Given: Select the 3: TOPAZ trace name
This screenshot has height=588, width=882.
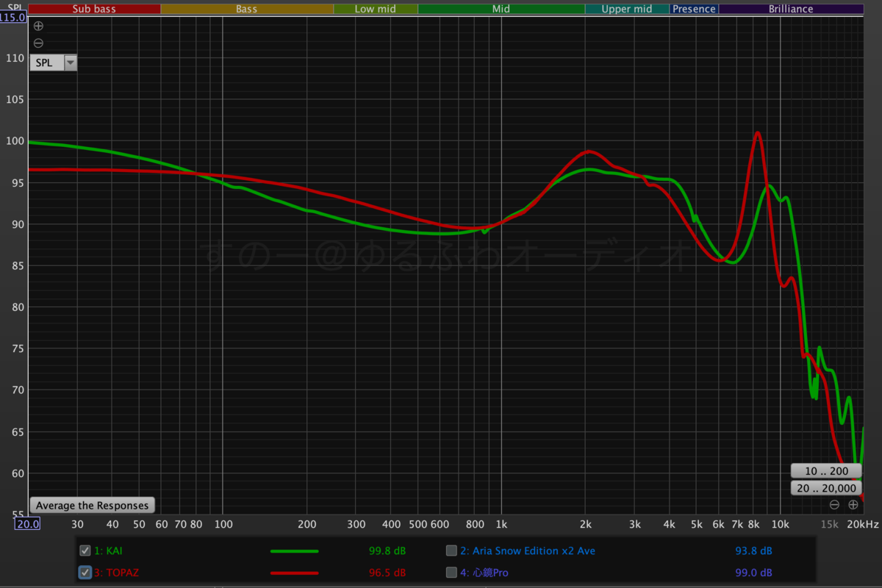Looking at the screenshot, I should pyautogui.click(x=116, y=573).
